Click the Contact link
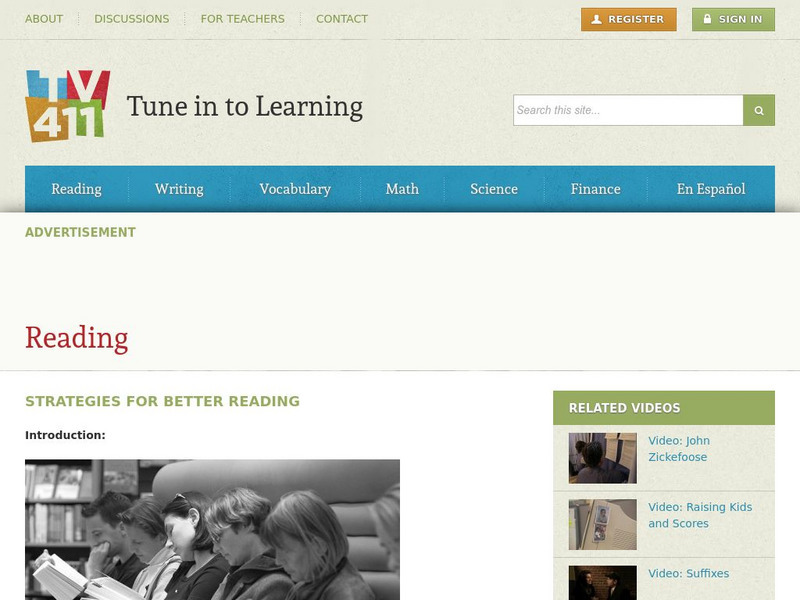This screenshot has width=800, height=600. pyautogui.click(x=342, y=19)
